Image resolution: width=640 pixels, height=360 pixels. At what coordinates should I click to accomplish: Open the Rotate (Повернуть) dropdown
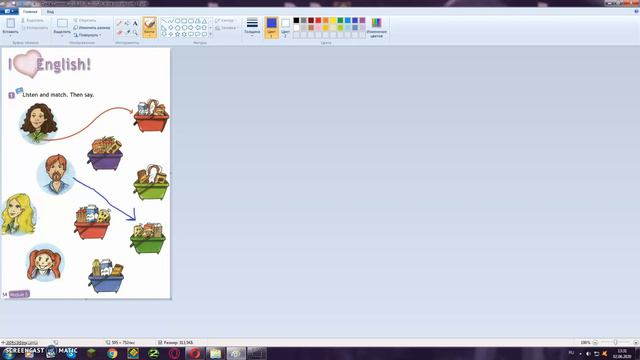point(88,35)
